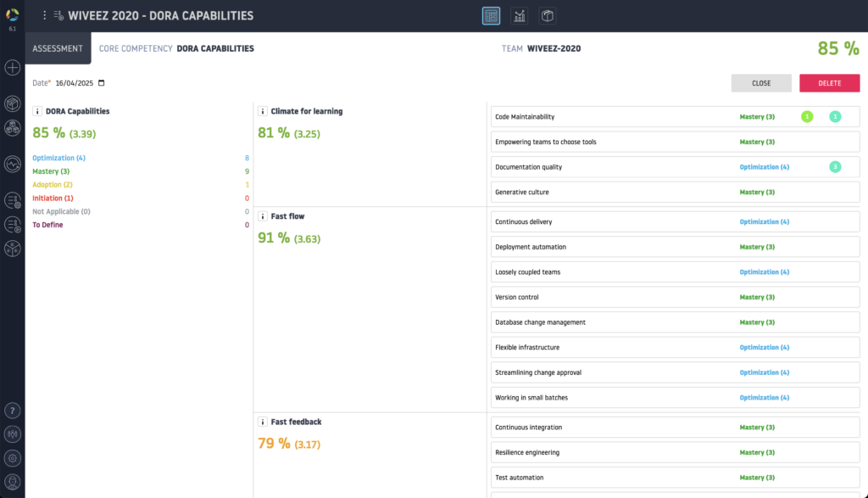Select the ASSESSMENT tab
Image resolution: width=868 pixels, height=498 pixels.
point(58,48)
